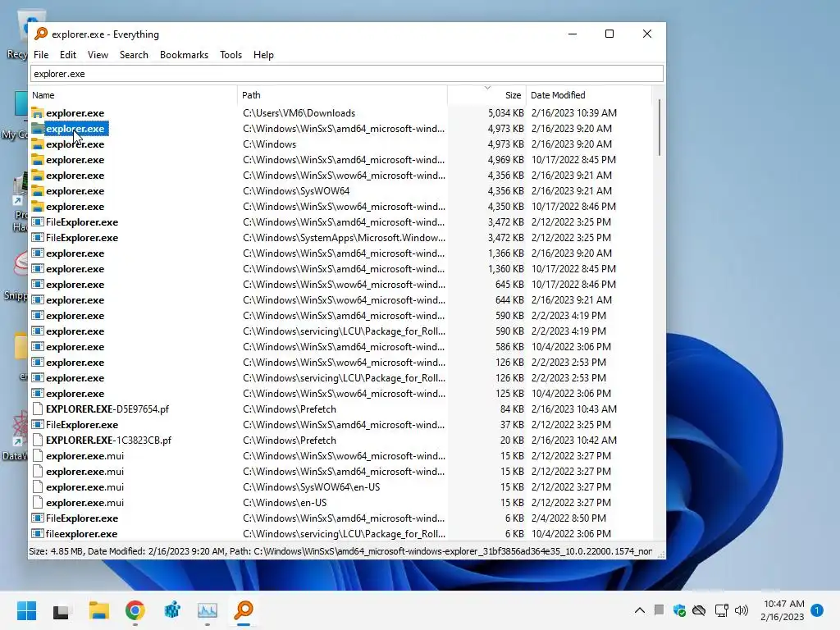Open Task View from the taskbar

61,610
